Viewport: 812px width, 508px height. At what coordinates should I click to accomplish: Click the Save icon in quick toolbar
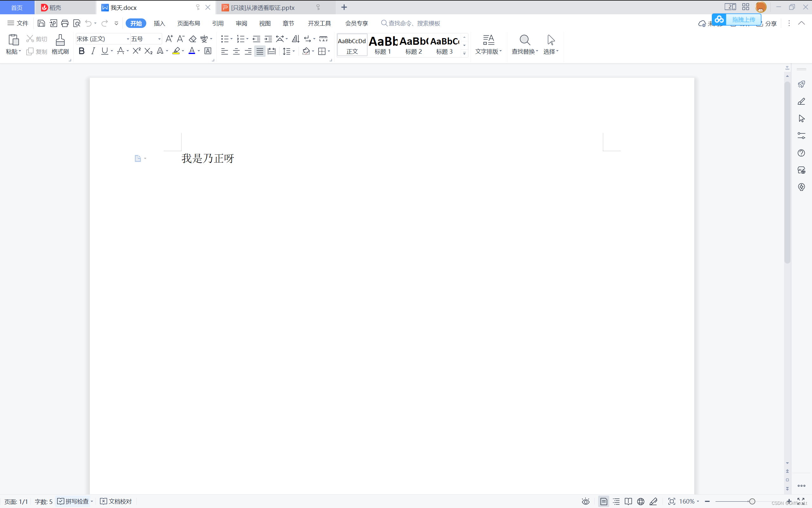coord(41,23)
